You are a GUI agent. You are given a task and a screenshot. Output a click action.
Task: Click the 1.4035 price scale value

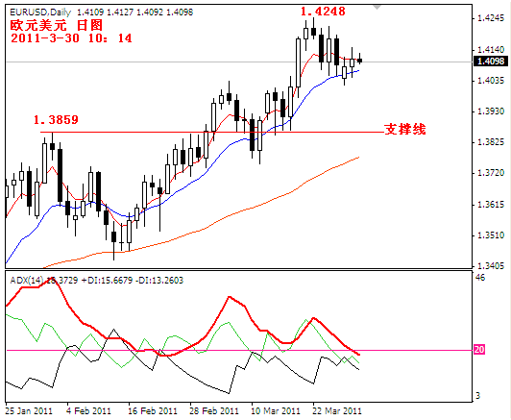(491, 80)
